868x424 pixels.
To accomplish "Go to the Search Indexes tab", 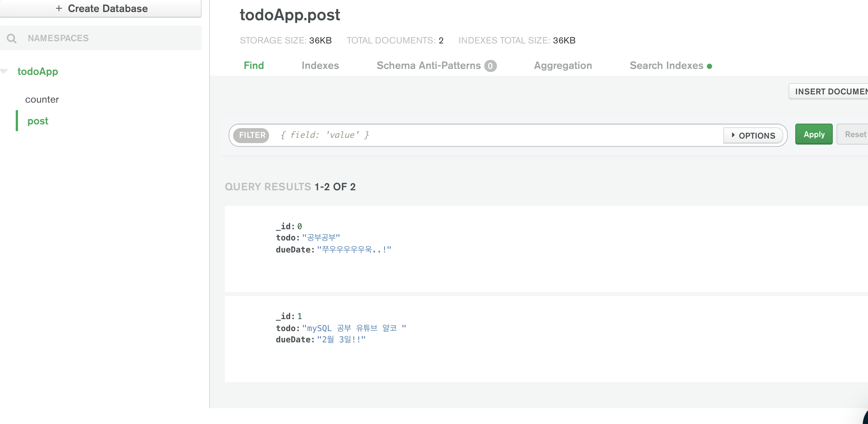I will pos(666,66).
